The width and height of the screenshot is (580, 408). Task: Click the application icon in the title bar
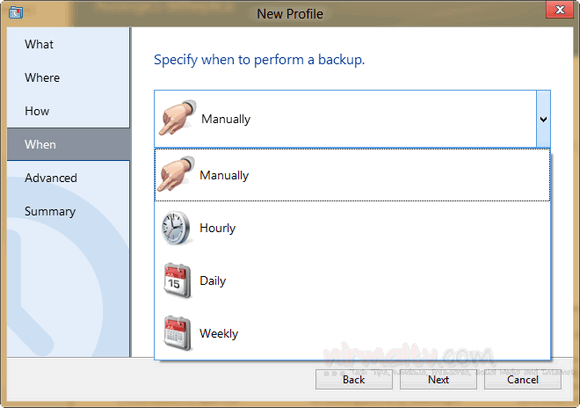coord(16,13)
